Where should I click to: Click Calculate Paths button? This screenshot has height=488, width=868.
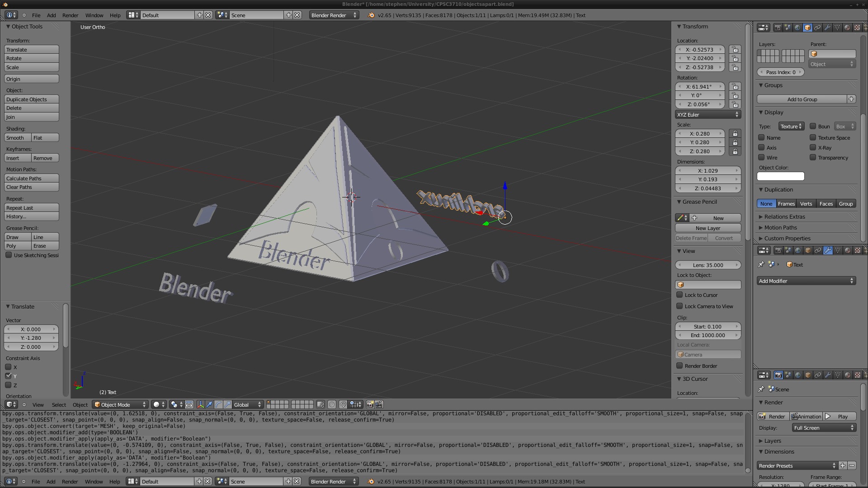pos(32,178)
